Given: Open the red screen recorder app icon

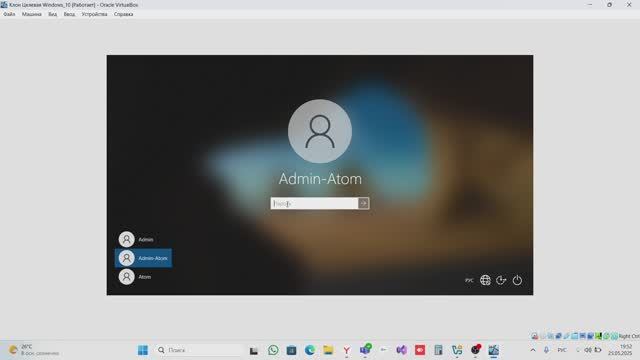Looking at the screenshot, I should pos(420,350).
